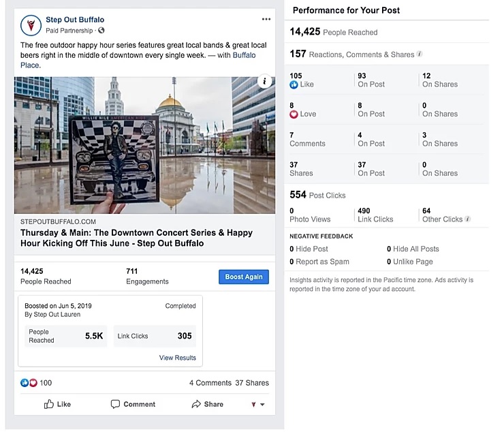This screenshot has height=432, width=504.
Task: Click the Comment speech-bubble button
Action: point(133,404)
